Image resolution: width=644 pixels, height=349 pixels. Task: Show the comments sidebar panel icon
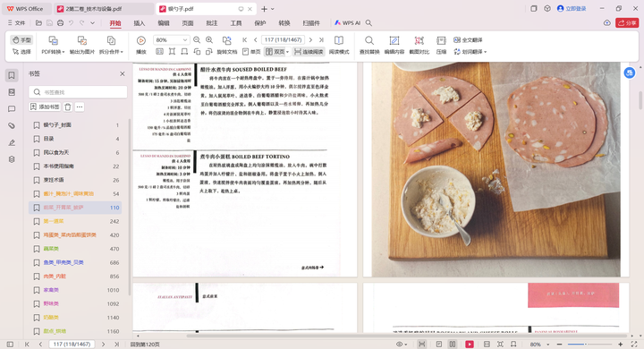click(x=12, y=109)
